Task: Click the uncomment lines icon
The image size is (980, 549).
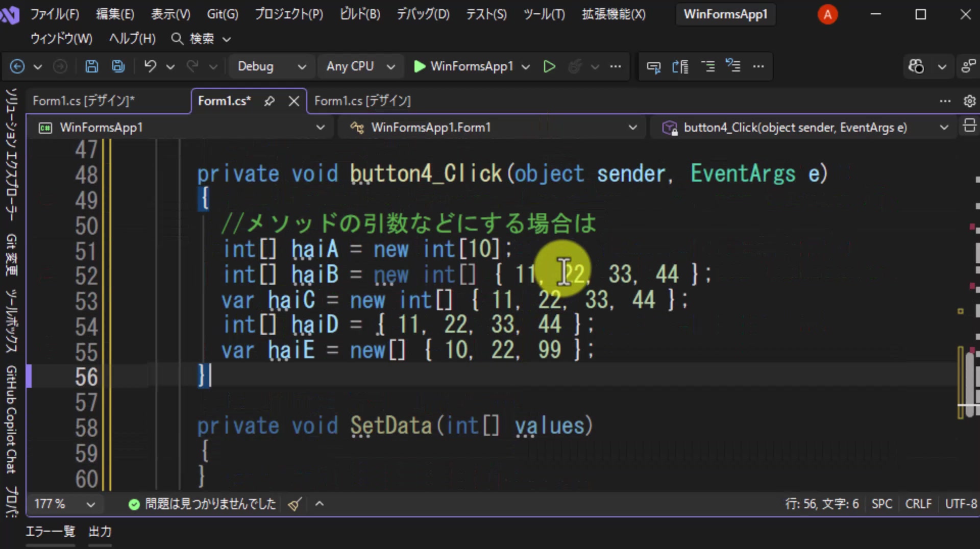Action: (x=733, y=66)
